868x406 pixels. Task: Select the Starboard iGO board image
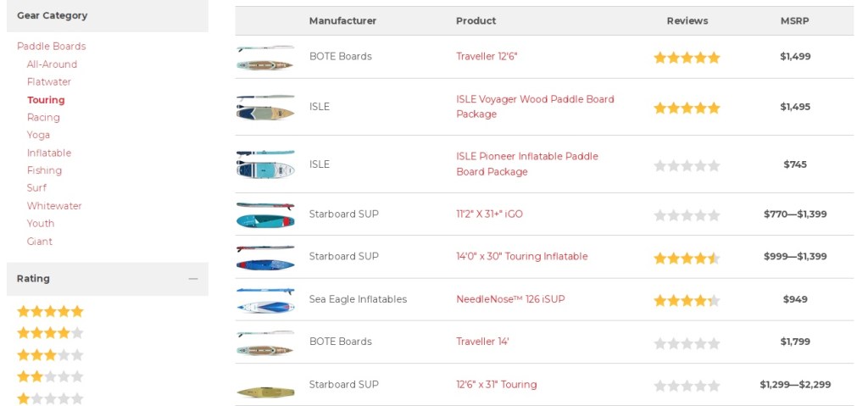[265, 214]
